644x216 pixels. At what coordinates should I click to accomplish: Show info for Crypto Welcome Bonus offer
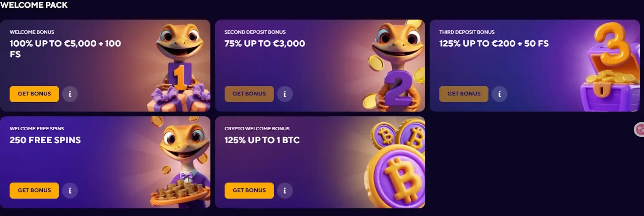click(x=285, y=190)
